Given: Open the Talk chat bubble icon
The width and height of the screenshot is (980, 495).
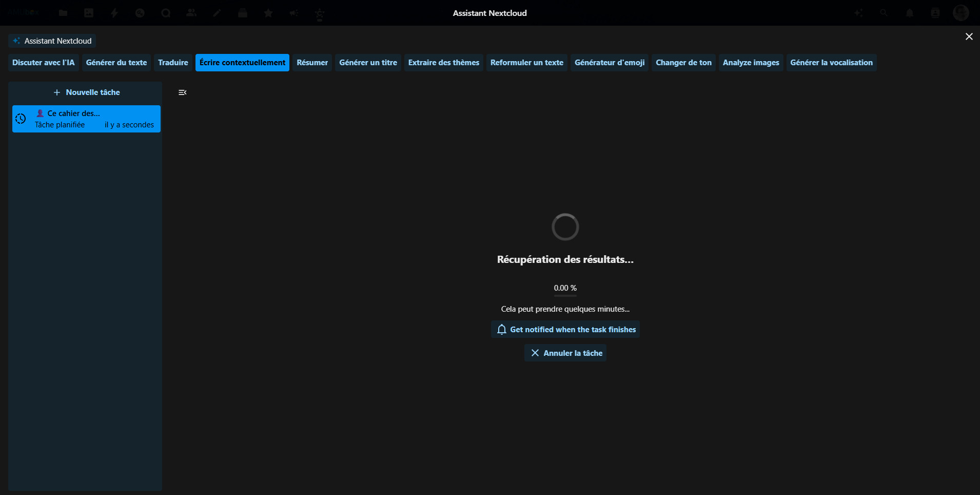Looking at the screenshot, I should [166, 13].
